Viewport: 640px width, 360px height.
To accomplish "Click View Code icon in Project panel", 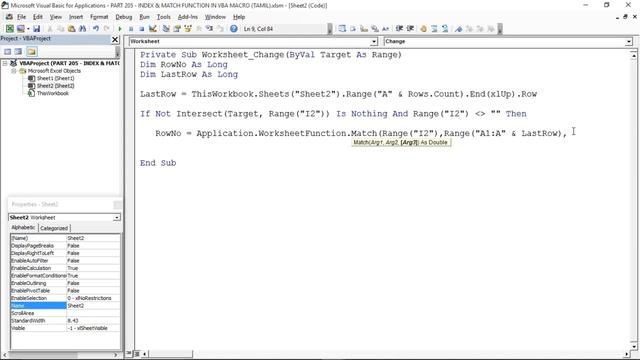I will pyautogui.click(x=7, y=51).
